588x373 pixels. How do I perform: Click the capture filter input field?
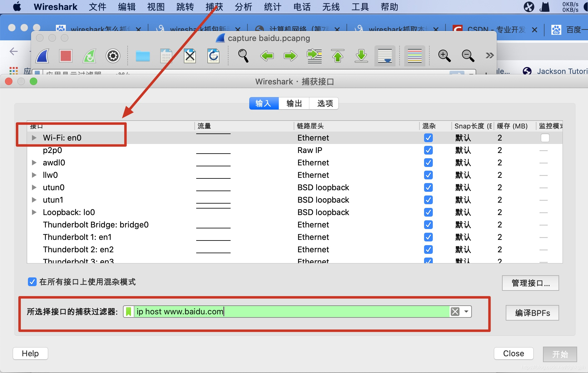(292, 312)
